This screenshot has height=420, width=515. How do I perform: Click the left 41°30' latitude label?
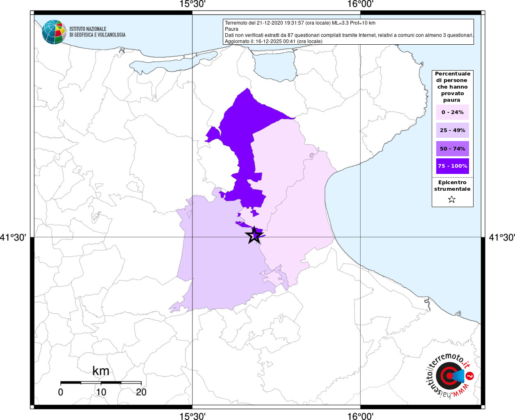click(14, 237)
